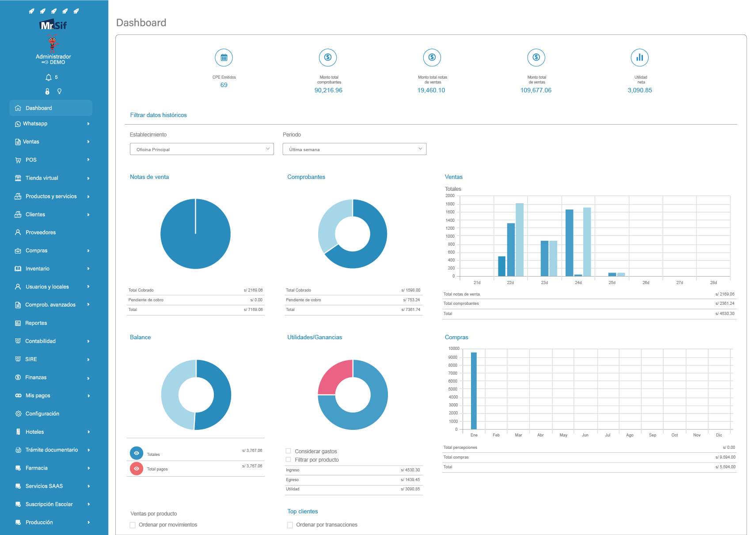
Task: Open the Comprob. avanzados menu
Action: coord(51,305)
